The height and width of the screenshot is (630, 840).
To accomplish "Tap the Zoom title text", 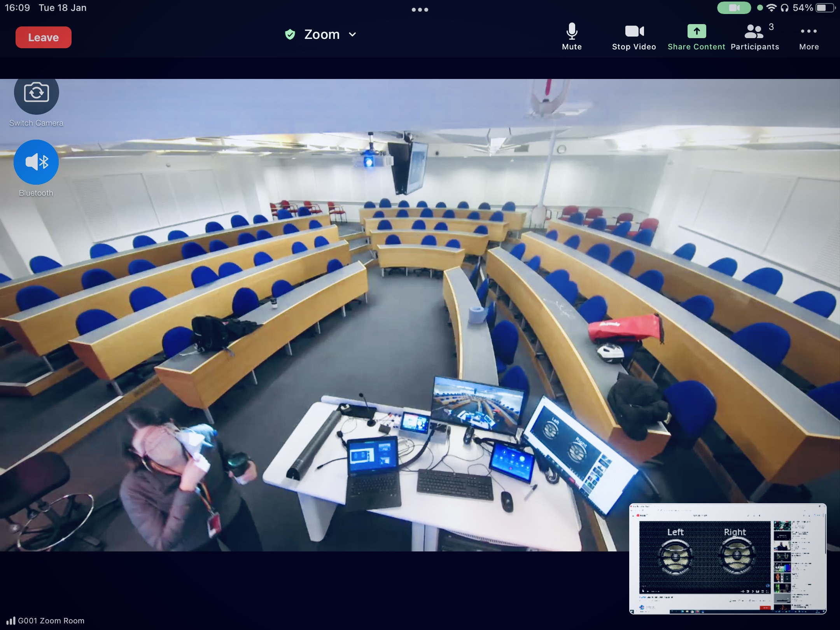I will (322, 35).
